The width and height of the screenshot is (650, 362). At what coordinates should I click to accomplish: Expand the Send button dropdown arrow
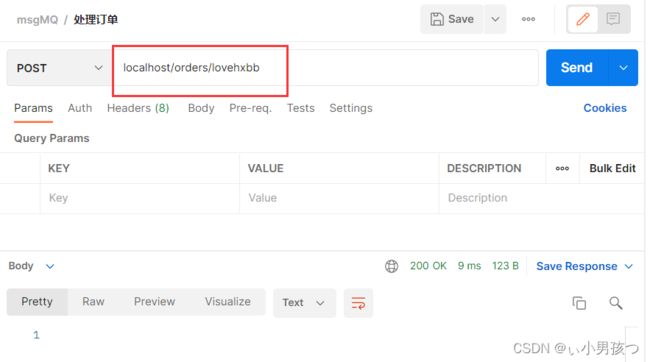pyautogui.click(x=623, y=68)
